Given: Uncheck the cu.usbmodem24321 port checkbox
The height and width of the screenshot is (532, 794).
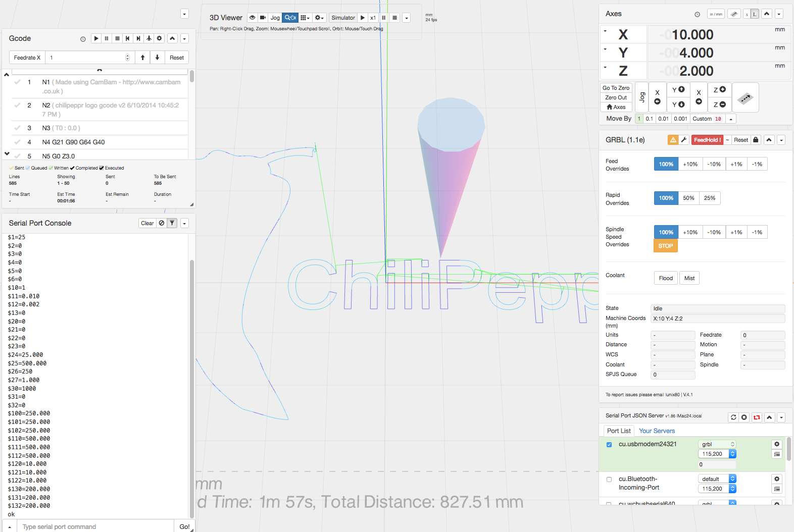Looking at the screenshot, I should tap(609, 445).
